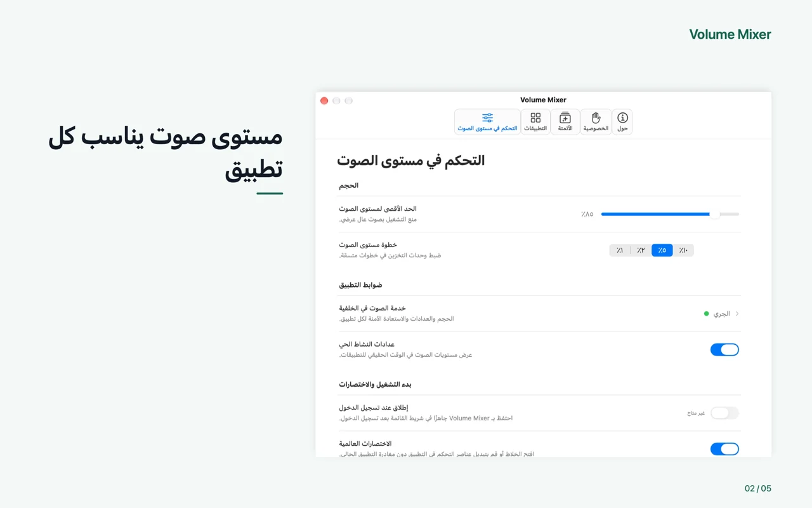Click the ضوابط التطبيق section heading
812x508 pixels.
point(360,285)
